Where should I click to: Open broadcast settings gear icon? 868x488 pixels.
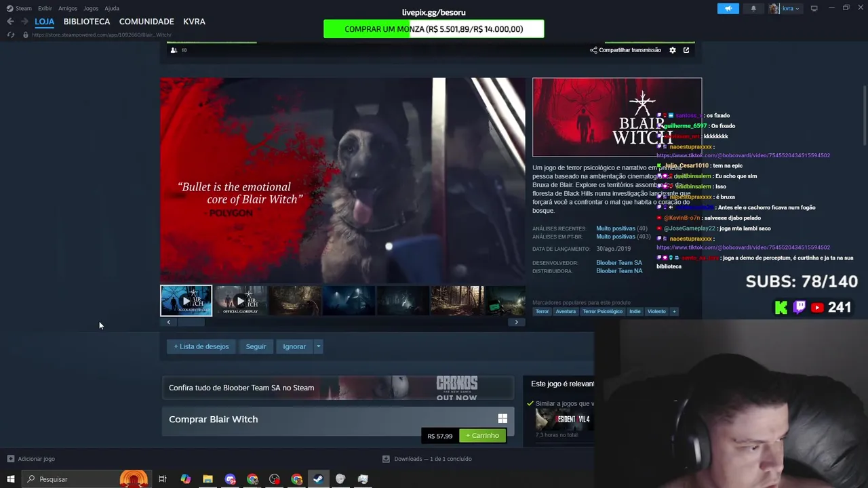[673, 50]
